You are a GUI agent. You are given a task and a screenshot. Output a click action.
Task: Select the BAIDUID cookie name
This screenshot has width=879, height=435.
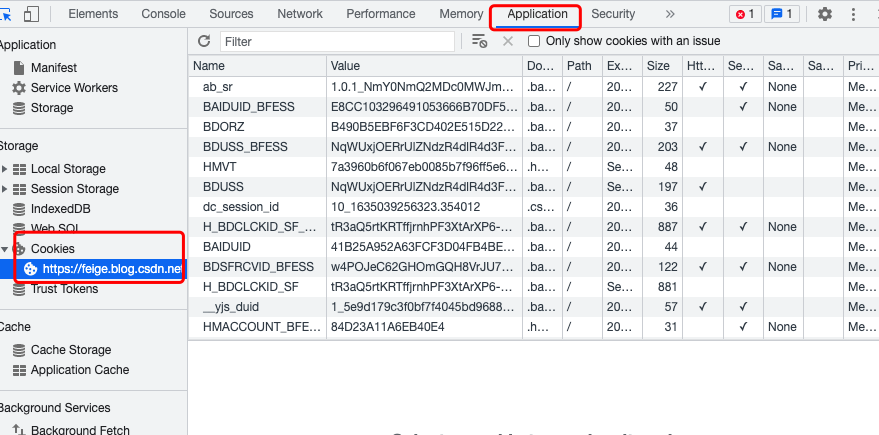(226, 247)
